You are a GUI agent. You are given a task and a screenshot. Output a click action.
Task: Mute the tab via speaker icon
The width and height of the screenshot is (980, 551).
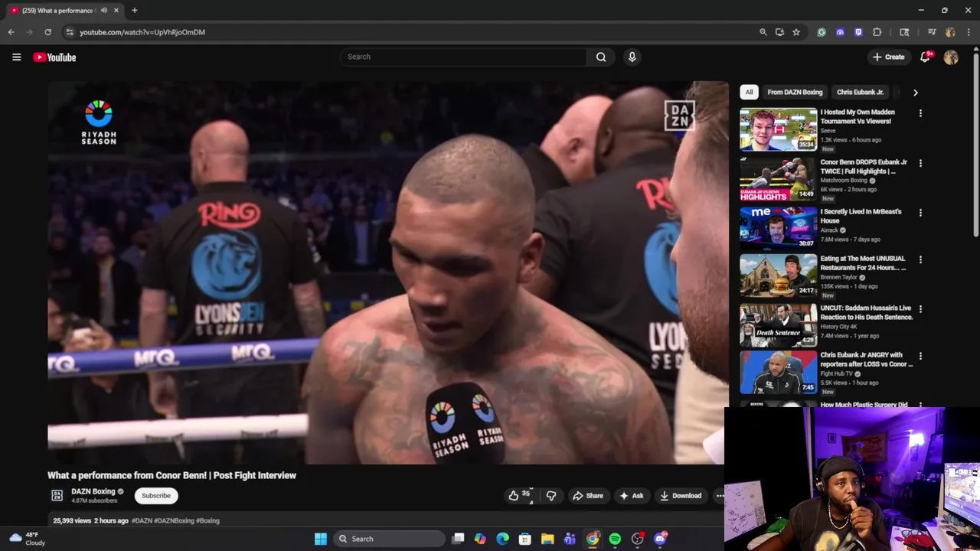(104, 11)
